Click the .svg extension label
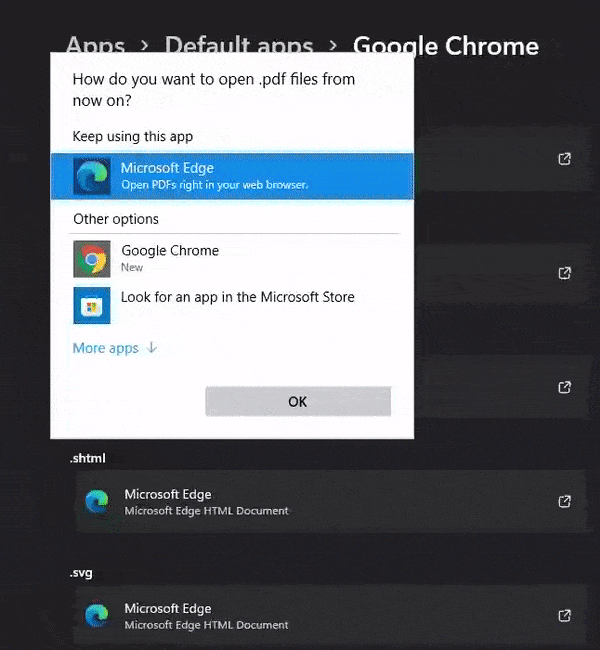 click(x=81, y=573)
